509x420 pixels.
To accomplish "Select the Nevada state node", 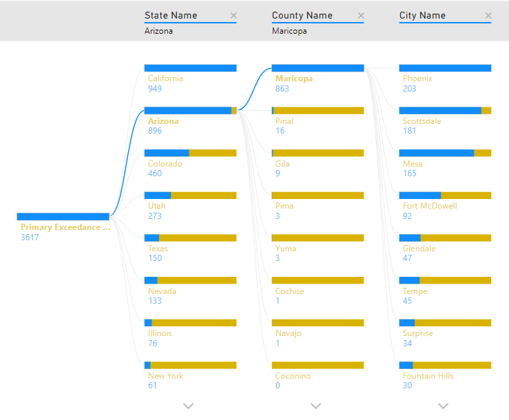I will point(190,280).
